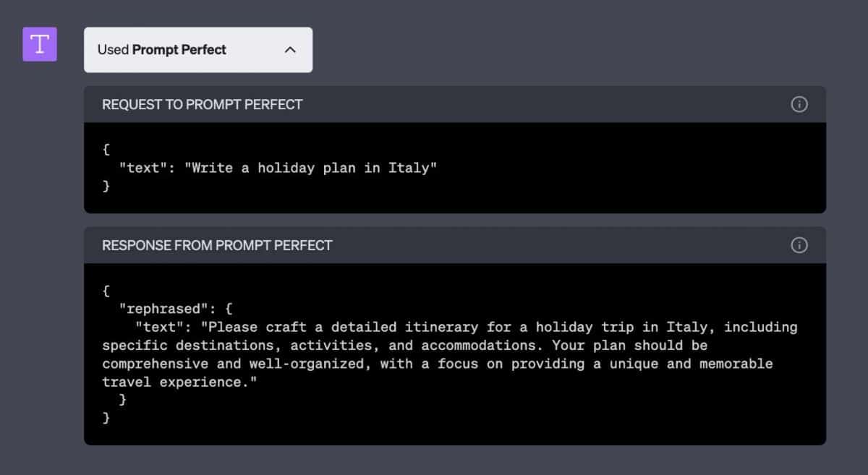Click the "Write a holiday plan in Italy" string
This screenshot has height=475, width=868.
pyautogui.click(x=311, y=168)
